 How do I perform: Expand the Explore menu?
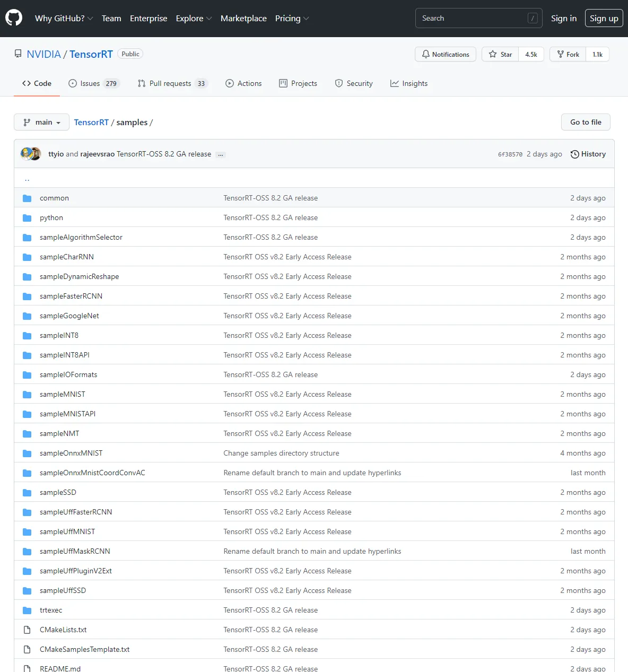[x=194, y=18]
